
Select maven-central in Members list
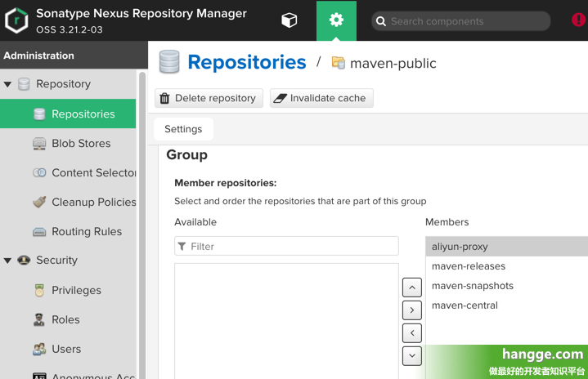[x=506, y=305]
